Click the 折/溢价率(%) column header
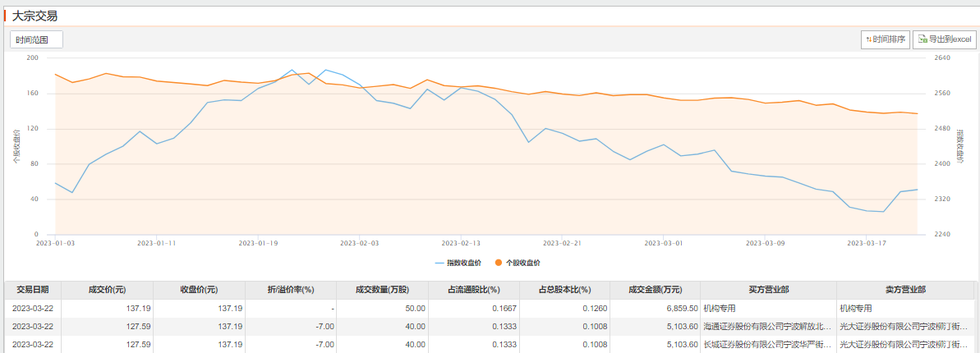This screenshot has width=980, height=353. (291, 291)
